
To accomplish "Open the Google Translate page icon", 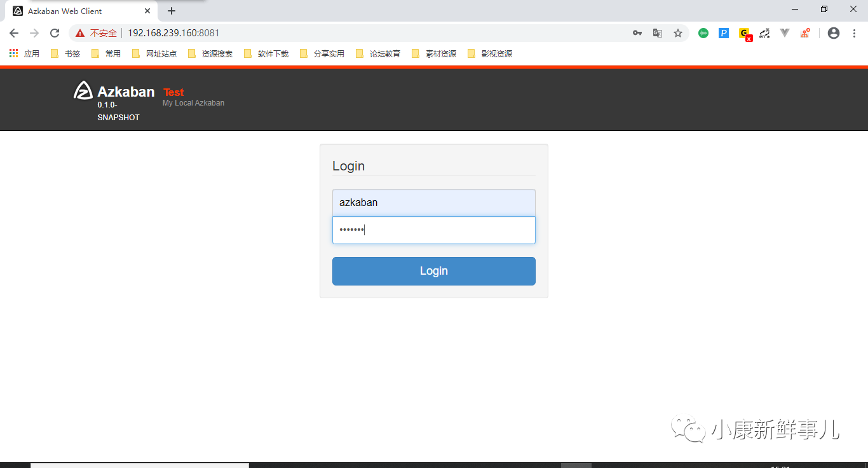I will (658, 33).
